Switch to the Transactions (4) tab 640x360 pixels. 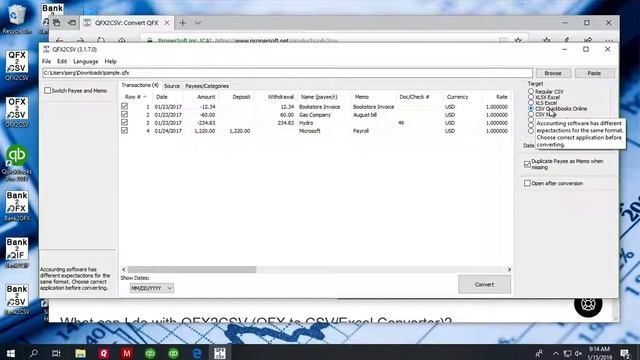coord(140,85)
